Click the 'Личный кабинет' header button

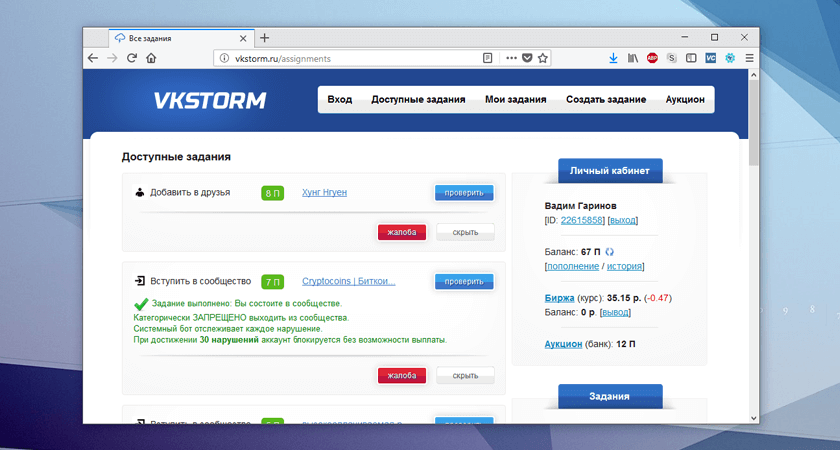coord(610,171)
